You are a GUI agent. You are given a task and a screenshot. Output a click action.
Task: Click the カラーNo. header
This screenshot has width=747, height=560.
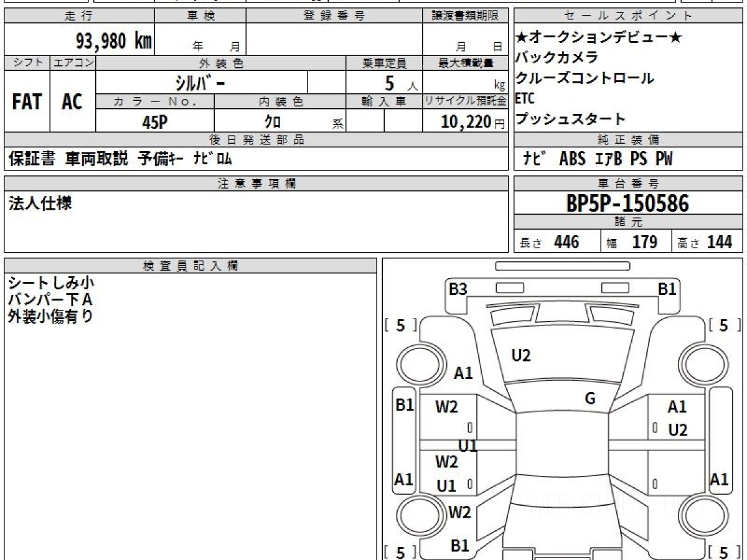click(155, 101)
